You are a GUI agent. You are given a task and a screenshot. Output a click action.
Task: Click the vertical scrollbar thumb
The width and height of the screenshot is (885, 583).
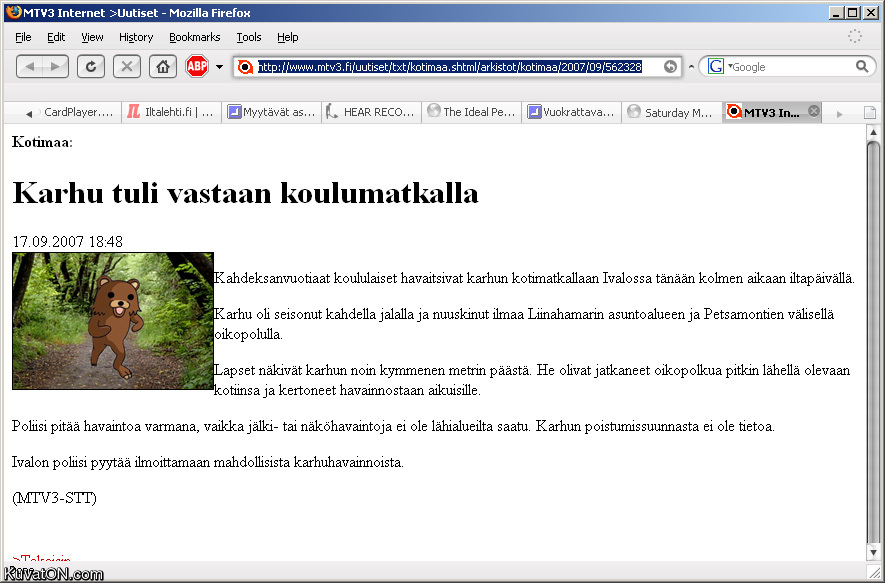873,341
